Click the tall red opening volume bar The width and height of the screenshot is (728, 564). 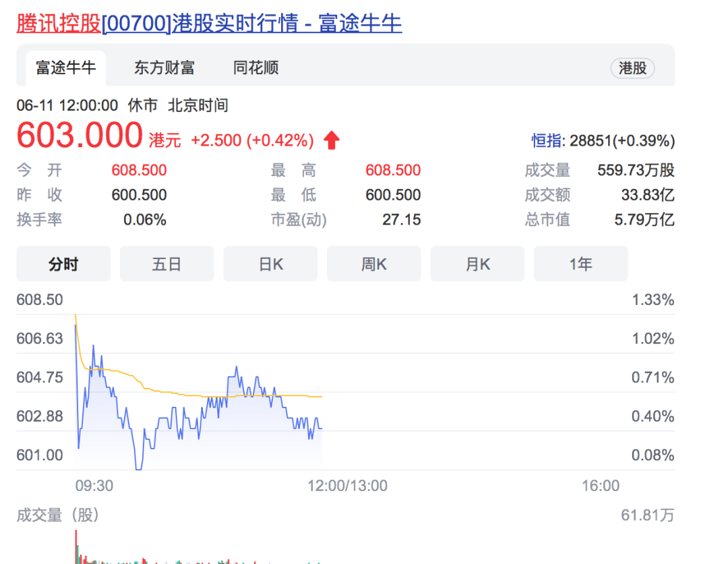click(x=76, y=547)
